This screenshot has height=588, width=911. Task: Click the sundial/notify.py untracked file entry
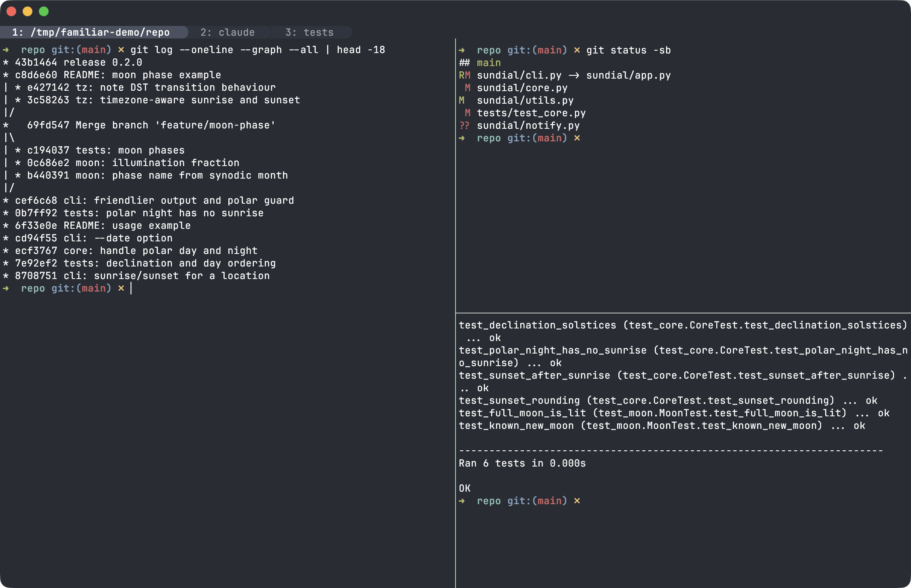tap(528, 126)
